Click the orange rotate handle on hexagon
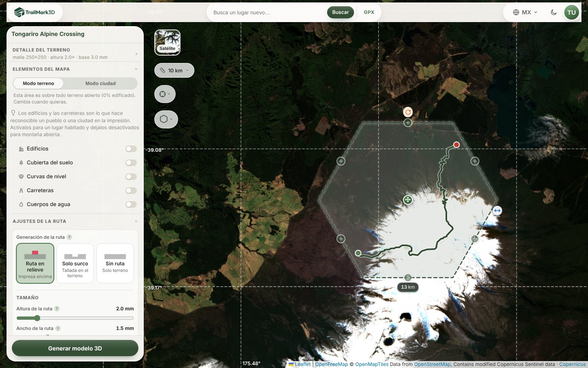Screen dimensions: 588x368 408,112
